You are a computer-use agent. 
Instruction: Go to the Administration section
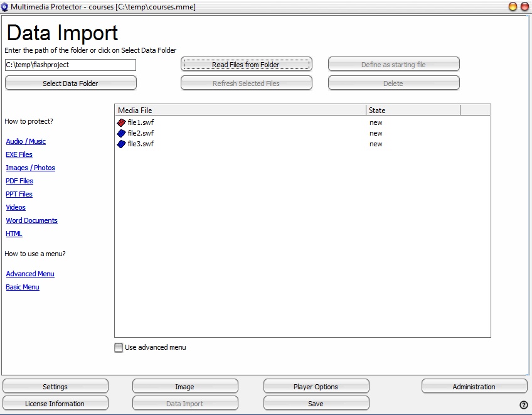474,387
